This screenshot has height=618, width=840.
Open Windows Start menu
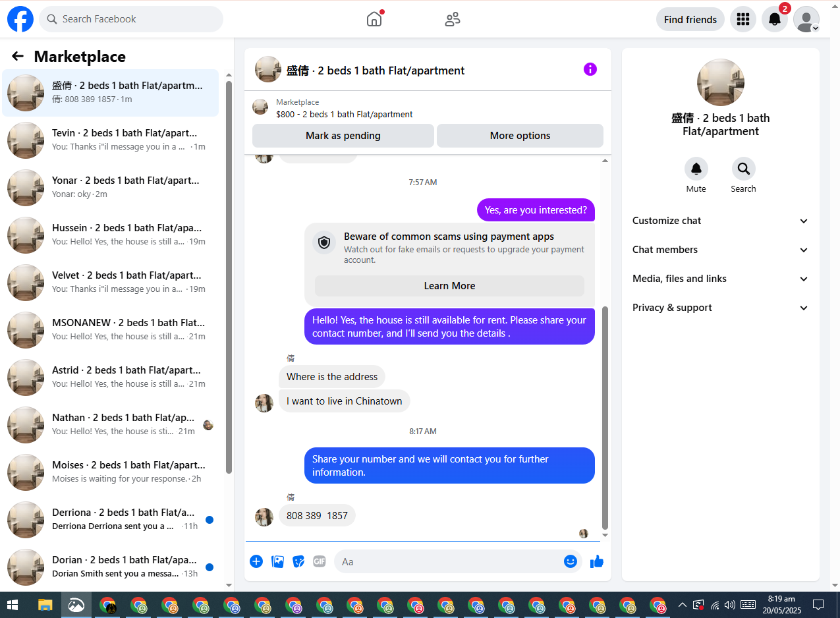click(x=14, y=605)
